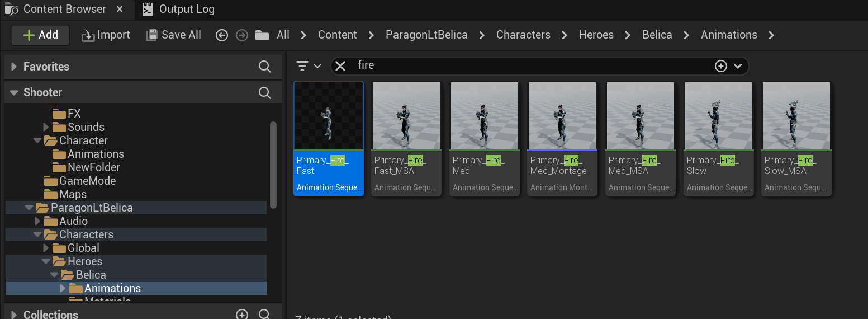Open the Output Log tab
868x319 pixels.
(x=178, y=9)
